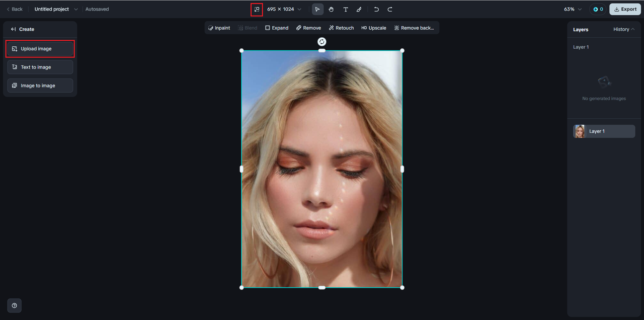Open the Remove background tool
644x320 pixels.
(x=414, y=28)
